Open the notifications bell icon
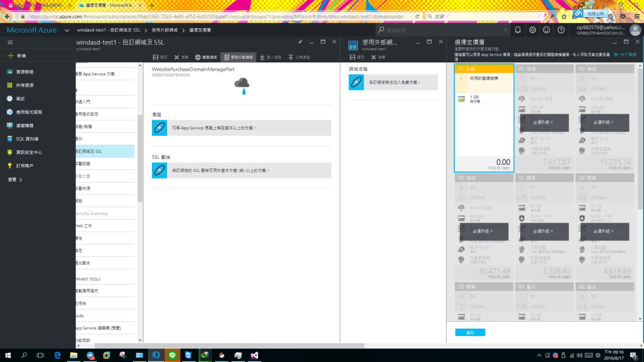 pos(518,30)
